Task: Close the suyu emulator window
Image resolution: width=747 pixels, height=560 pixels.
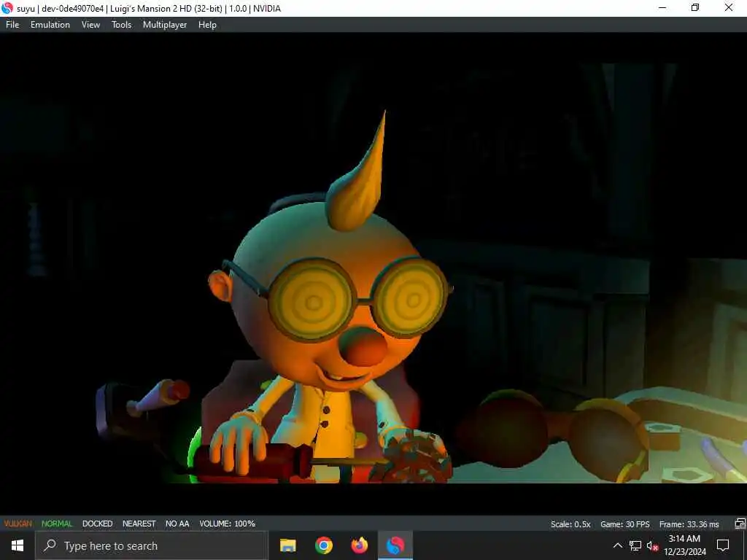Action: click(729, 8)
